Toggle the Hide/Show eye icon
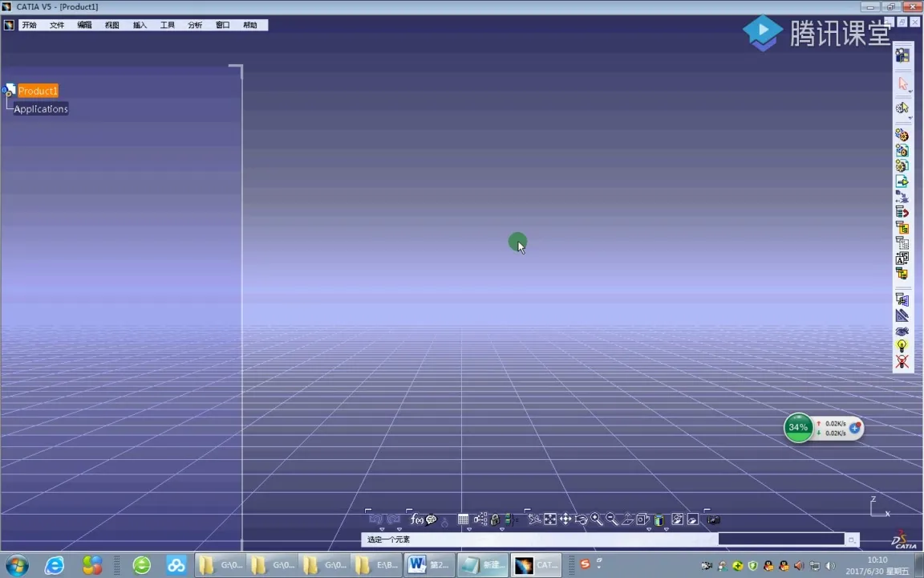The image size is (924, 578). (x=903, y=330)
